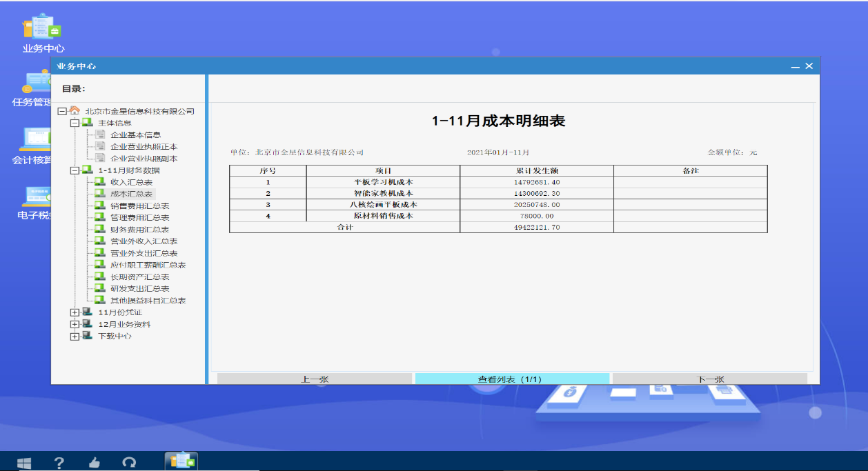868x471 pixels.
Task: Open 企业基本信息 in the directory tree
Action: (135, 135)
